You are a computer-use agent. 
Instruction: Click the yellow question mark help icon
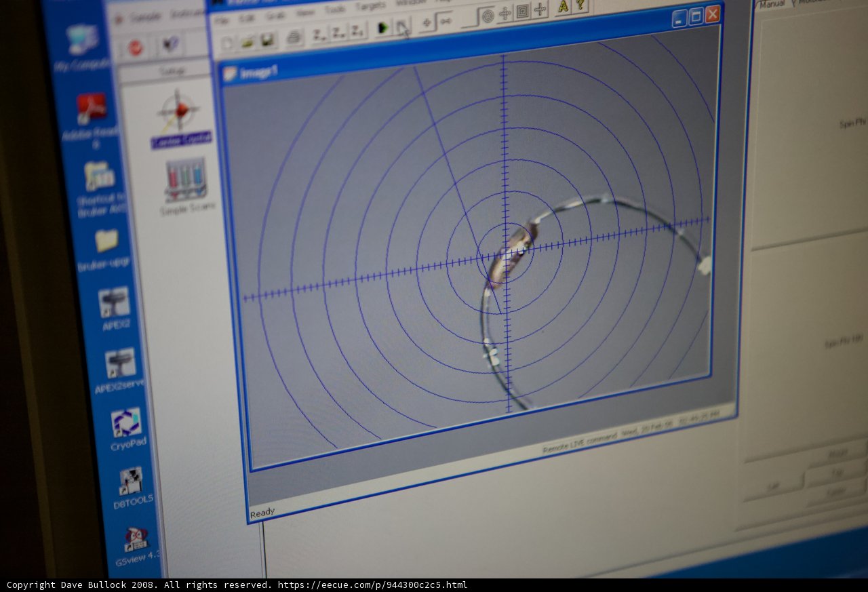pyautogui.click(x=580, y=5)
